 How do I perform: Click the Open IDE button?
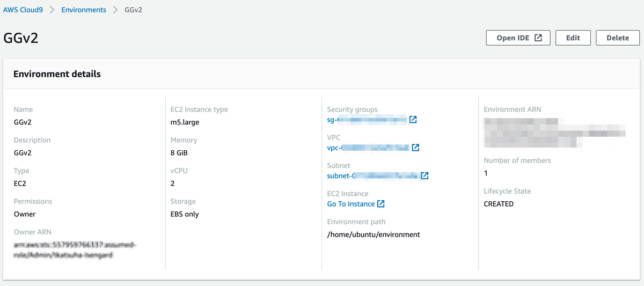click(x=518, y=38)
